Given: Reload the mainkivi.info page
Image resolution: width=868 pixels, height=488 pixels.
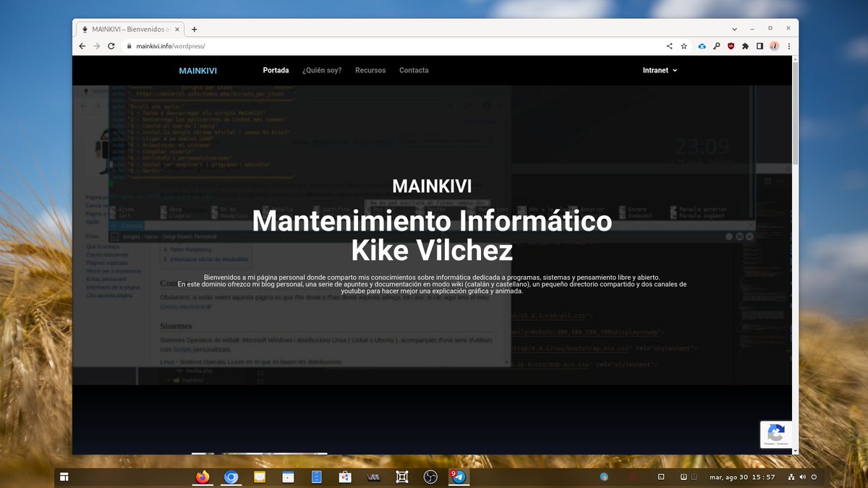Looking at the screenshot, I should (x=111, y=46).
